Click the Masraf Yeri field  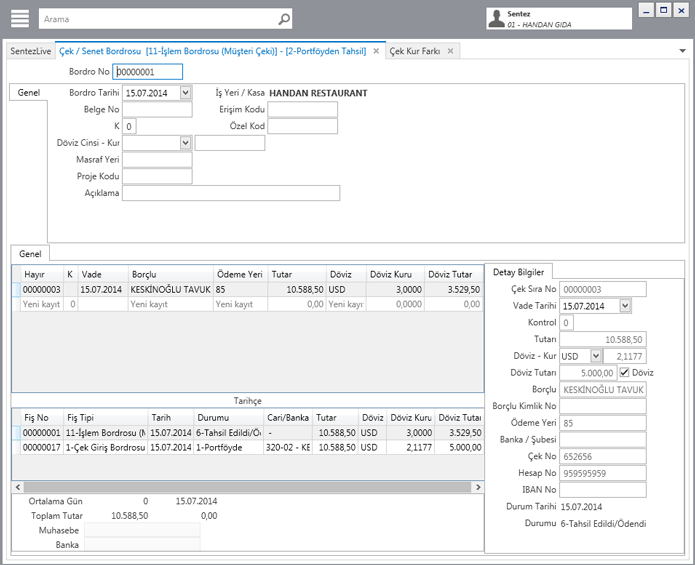pos(157,160)
